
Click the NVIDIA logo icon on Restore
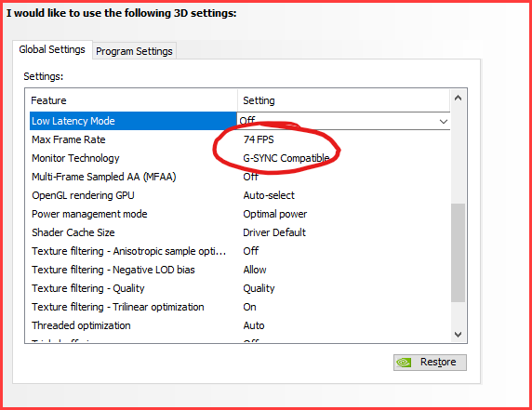pos(404,363)
